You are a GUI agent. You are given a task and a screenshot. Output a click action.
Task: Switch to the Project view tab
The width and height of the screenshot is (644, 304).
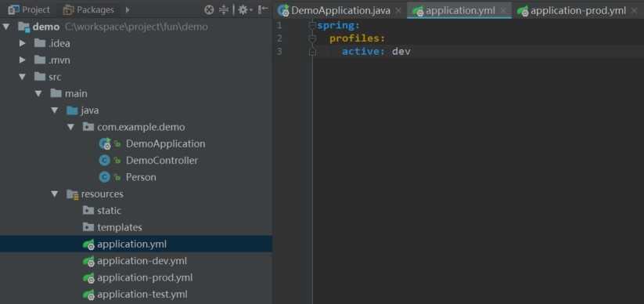pos(29,10)
